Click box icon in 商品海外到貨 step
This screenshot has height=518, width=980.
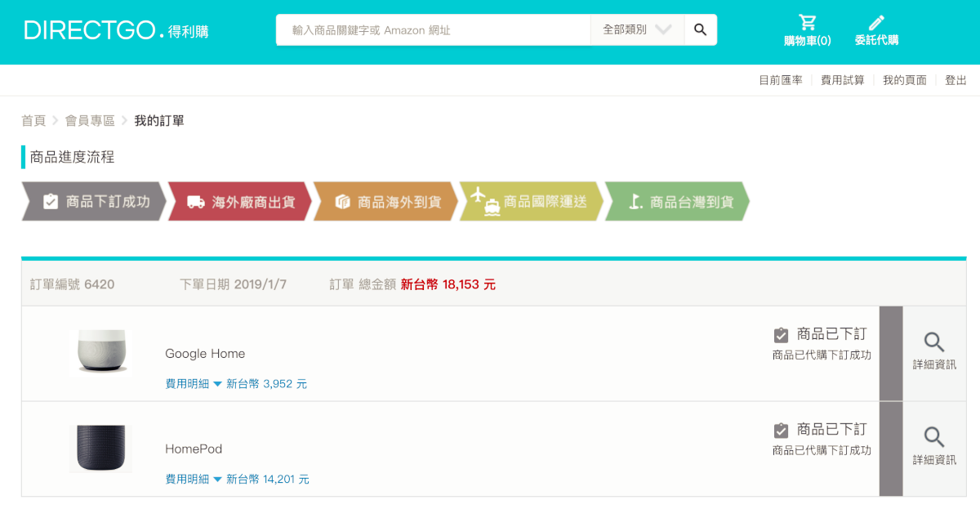pos(342,202)
